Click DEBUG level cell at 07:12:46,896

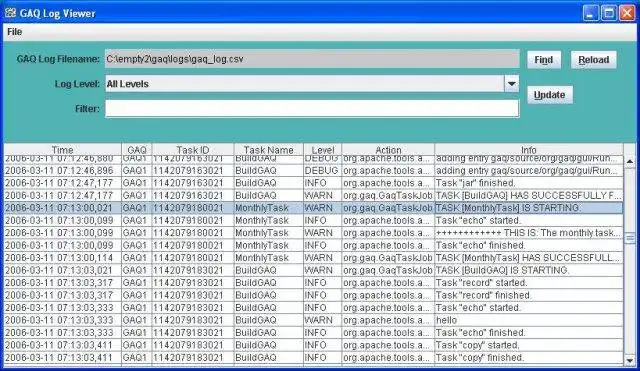[x=322, y=171]
